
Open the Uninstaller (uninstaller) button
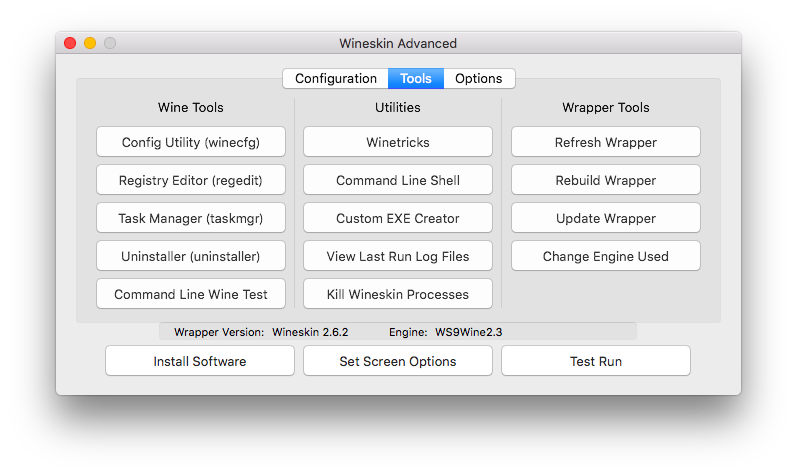pyautogui.click(x=191, y=256)
